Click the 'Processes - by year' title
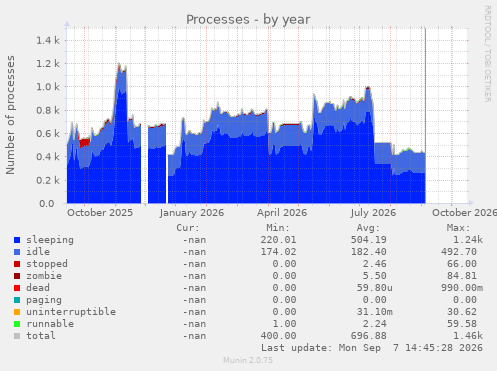 (x=248, y=20)
